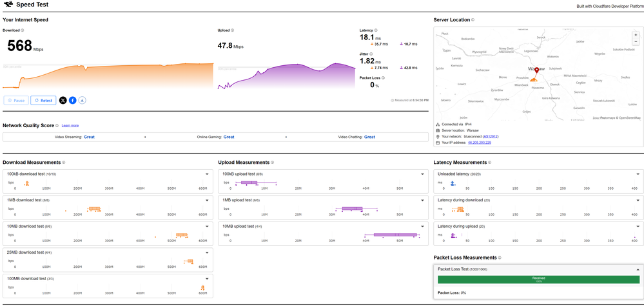Click info icon beside Network Quality Score
This screenshot has height=306, width=644.
pyautogui.click(x=57, y=125)
